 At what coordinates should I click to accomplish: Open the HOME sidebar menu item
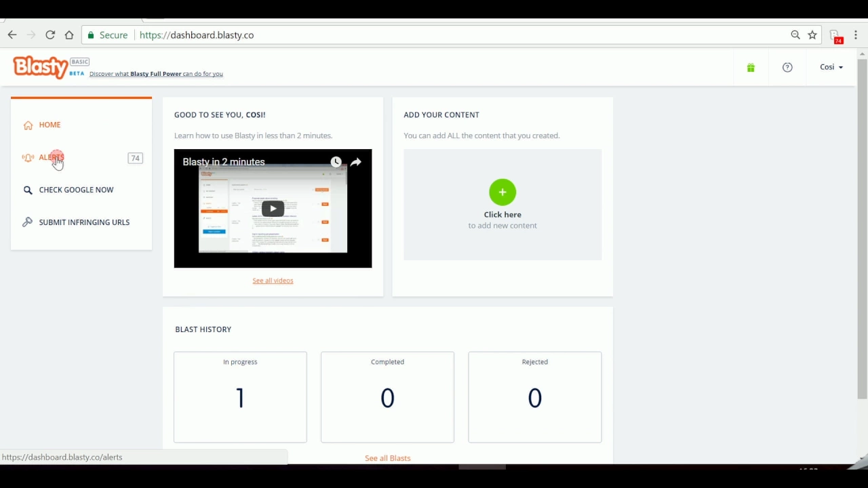point(50,125)
